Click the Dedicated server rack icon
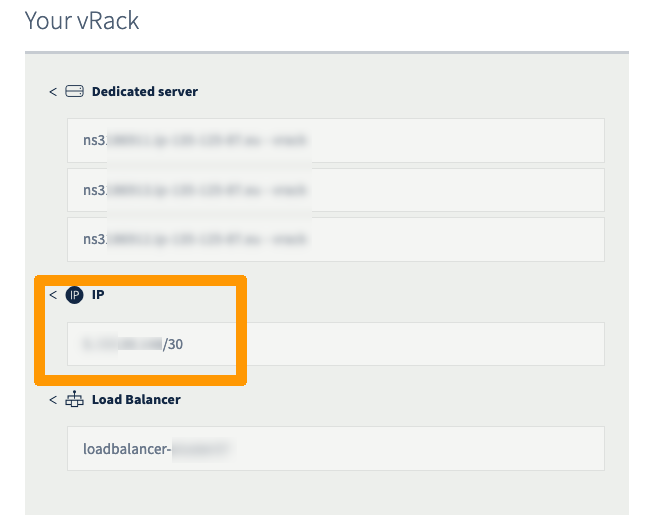Screen dimensions: 656x531 [x=75, y=91]
